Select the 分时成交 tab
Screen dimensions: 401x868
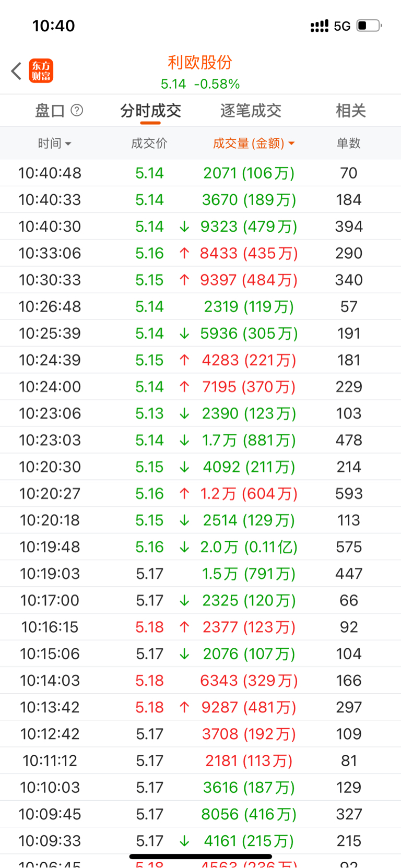point(150,111)
